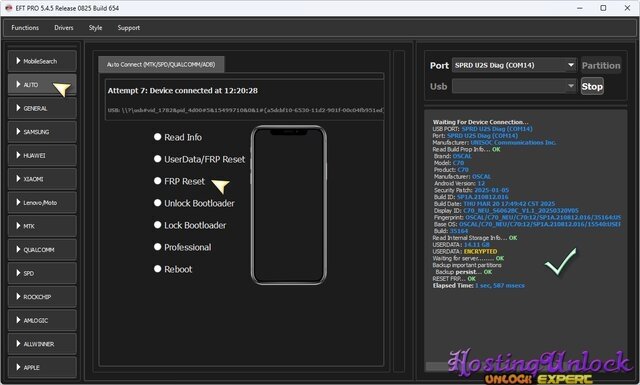Image resolution: width=640 pixels, height=385 pixels.
Task: Click the 'Waiting For Device Connection...' log line
Action: pos(480,122)
